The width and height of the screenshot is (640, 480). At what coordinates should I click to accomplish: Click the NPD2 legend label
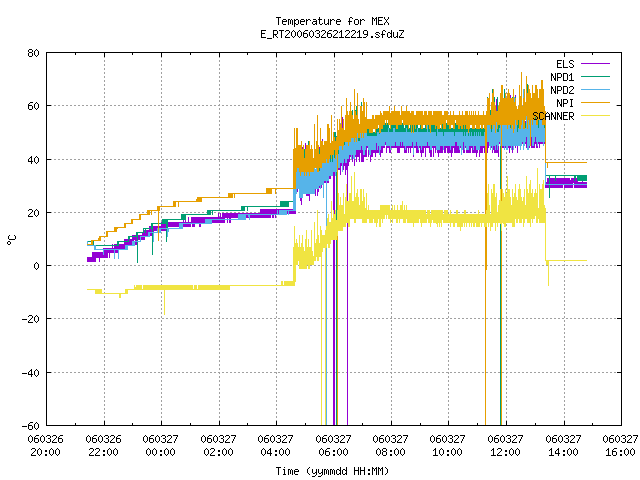pos(562,90)
